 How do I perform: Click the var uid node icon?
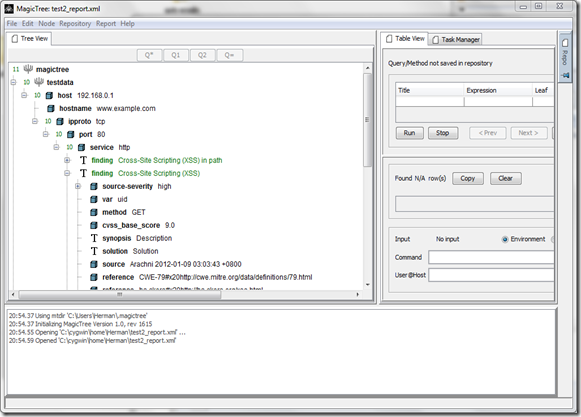[94, 199]
